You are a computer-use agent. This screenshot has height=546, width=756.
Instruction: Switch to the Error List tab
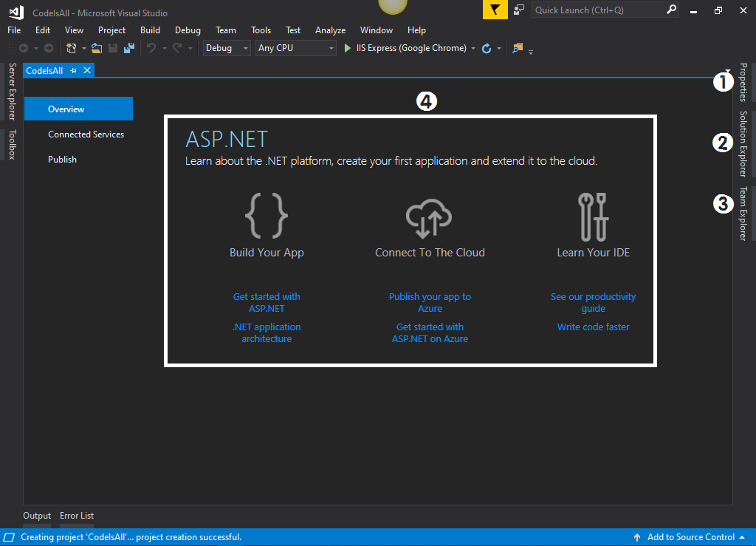pyautogui.click(x=77, y=516)
